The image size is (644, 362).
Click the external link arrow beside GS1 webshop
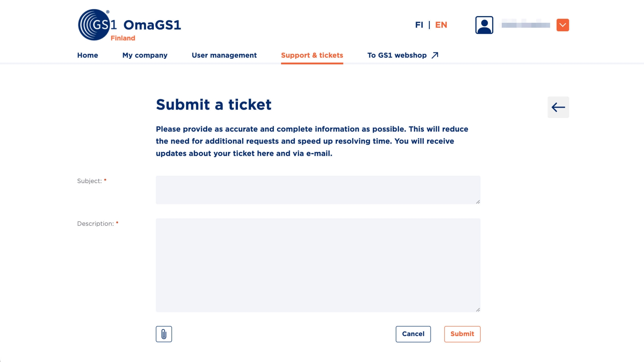click(435, 55)
